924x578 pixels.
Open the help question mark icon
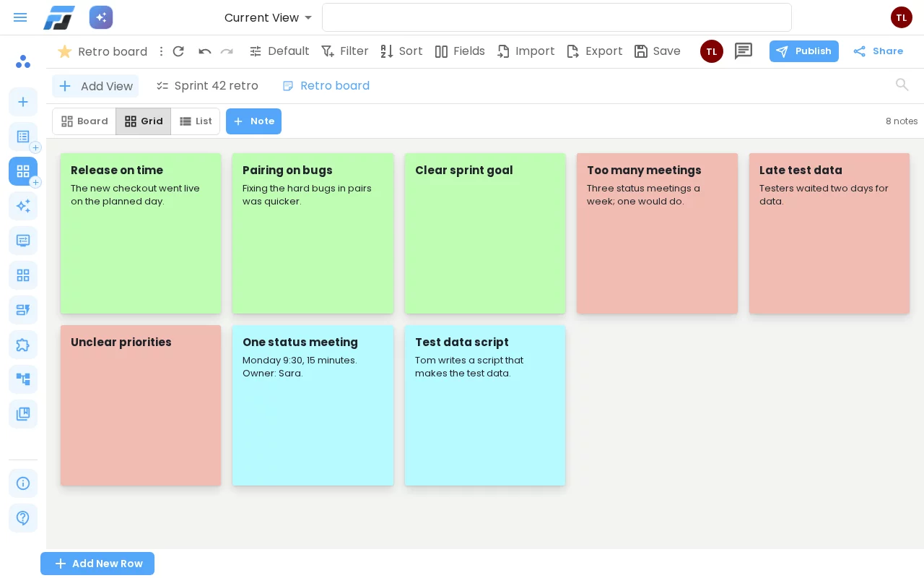23,518
